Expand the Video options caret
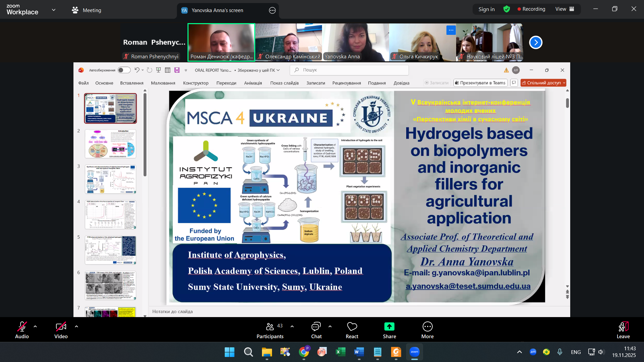Image resolution: width=644 pixels, height=362 pixels. [76, 326]
